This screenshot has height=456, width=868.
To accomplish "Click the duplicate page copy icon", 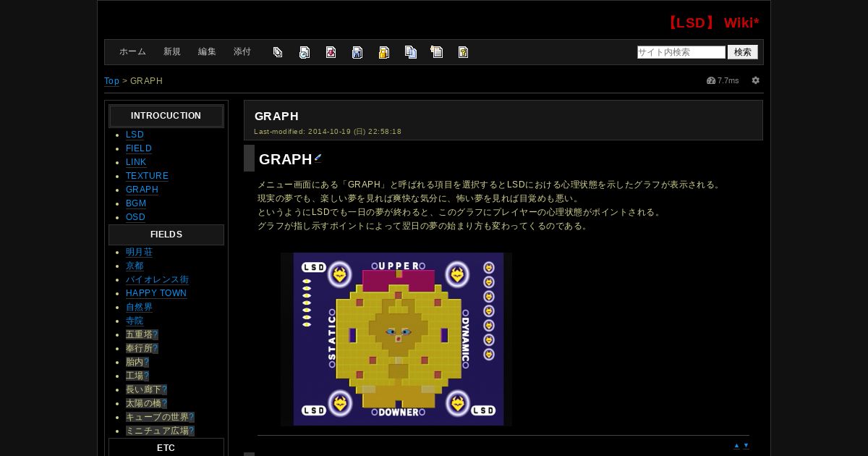I will click(410, 52).
